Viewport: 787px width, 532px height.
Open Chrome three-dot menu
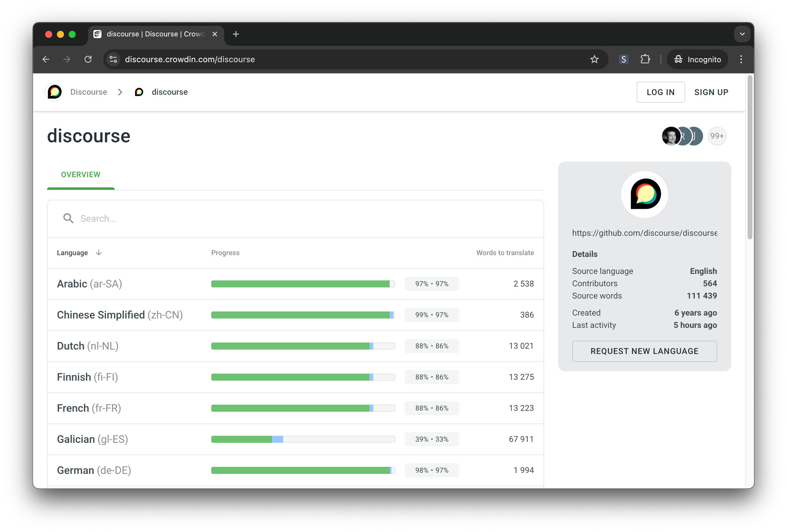pyautogui.click(x=741, y=59)
